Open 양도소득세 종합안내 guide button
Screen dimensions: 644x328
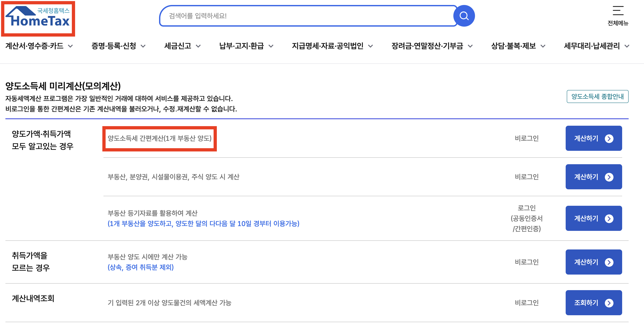tap(597, 96)
